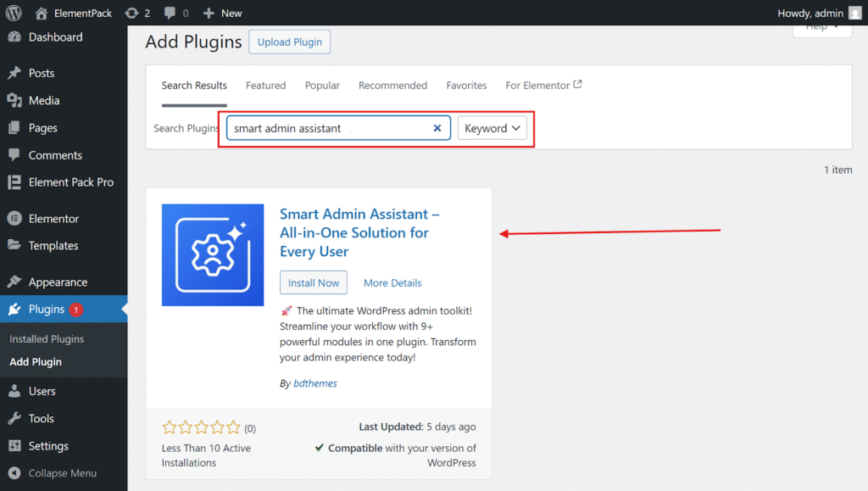This screenshot has height=491, width=868.
Task: Click the Pages icon in sidebar
Action: (x=14, y=128)
